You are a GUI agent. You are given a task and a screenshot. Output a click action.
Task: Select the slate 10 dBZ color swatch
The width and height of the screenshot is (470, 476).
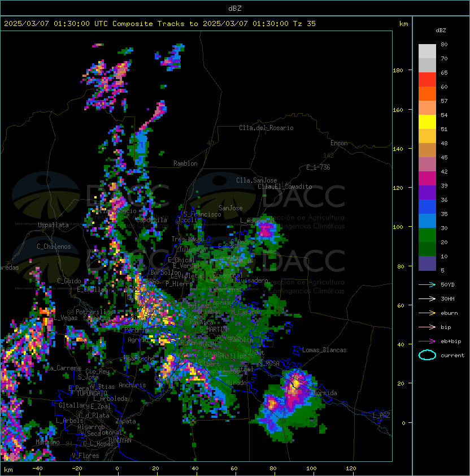pyautogui.click(x=427, y=263)
